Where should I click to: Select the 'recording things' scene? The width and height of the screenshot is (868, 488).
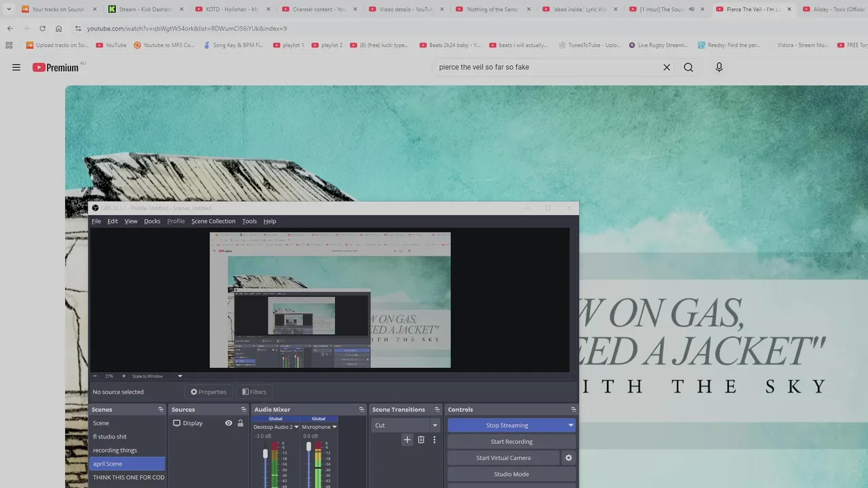(127, 450)
